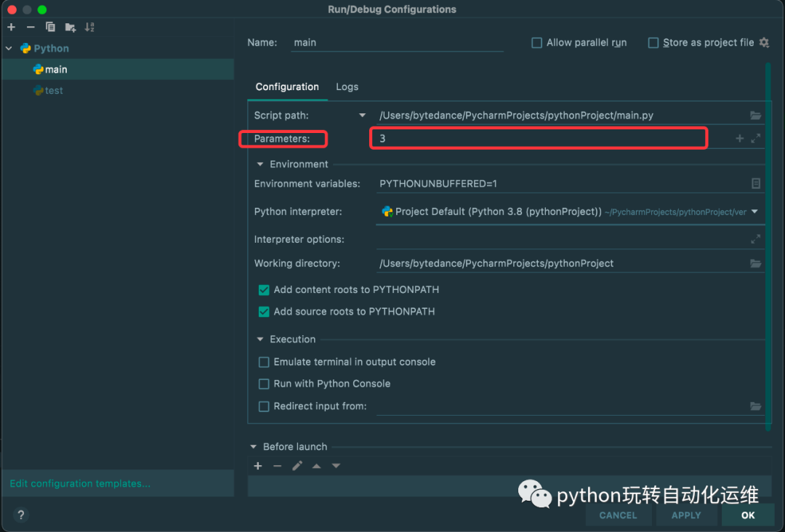Open Script path type dropdown arrow

pos(362,116)
